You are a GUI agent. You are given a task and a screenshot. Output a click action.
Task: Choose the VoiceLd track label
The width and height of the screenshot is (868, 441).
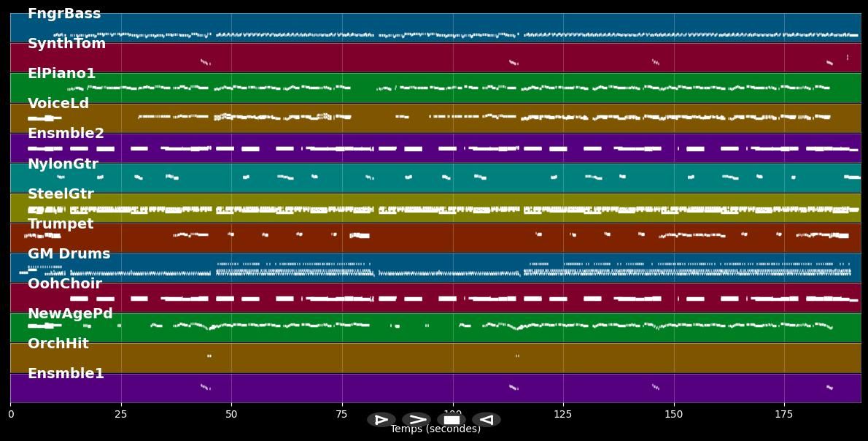coord(58,104)
